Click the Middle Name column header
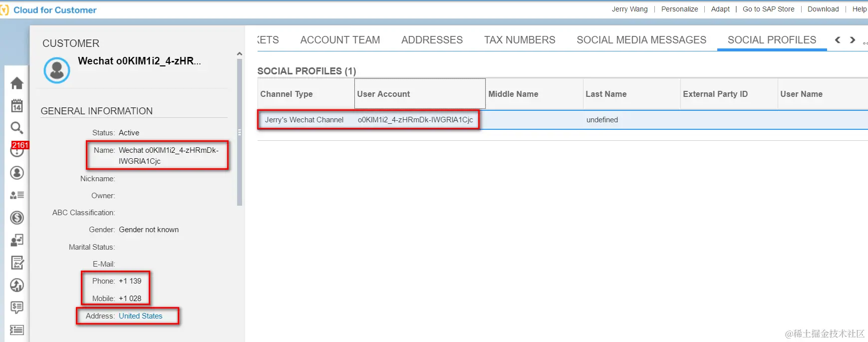The width and height of the screenshot is (868, 342). coord(534,94)
